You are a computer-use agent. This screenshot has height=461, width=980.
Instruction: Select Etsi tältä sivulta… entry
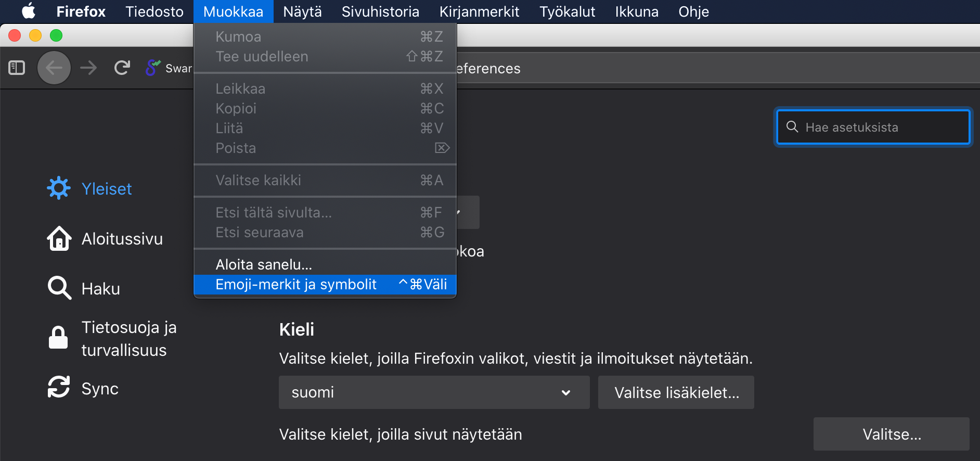[325, 212]
